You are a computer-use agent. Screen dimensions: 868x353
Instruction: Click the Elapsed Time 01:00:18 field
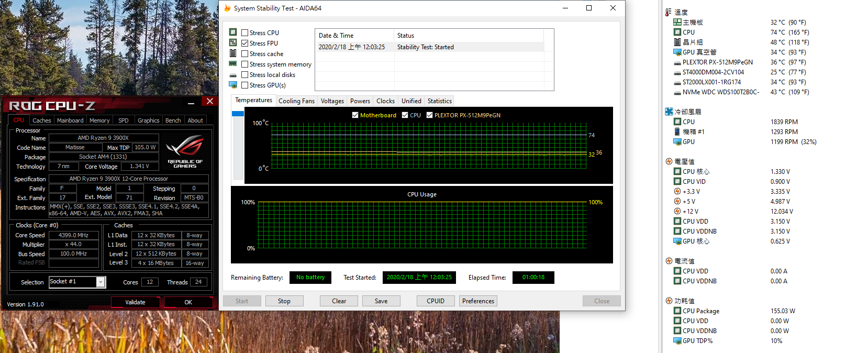533,278
